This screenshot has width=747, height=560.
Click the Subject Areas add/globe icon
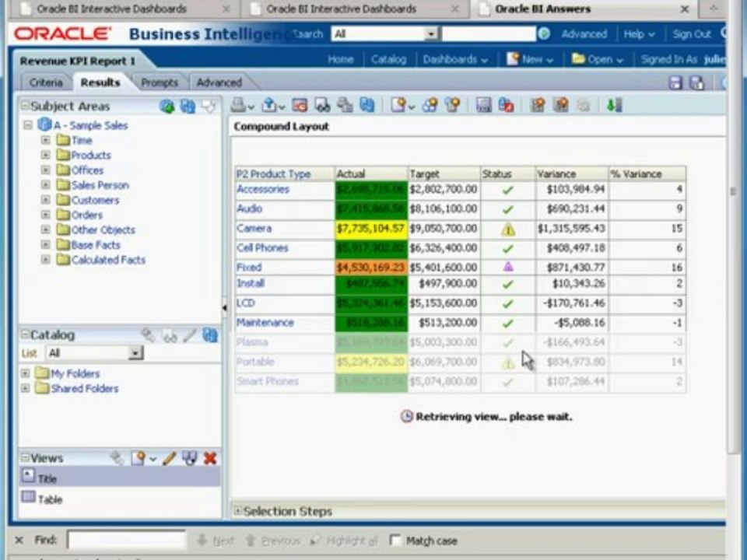pyautogui.click(x=167, y=107)
